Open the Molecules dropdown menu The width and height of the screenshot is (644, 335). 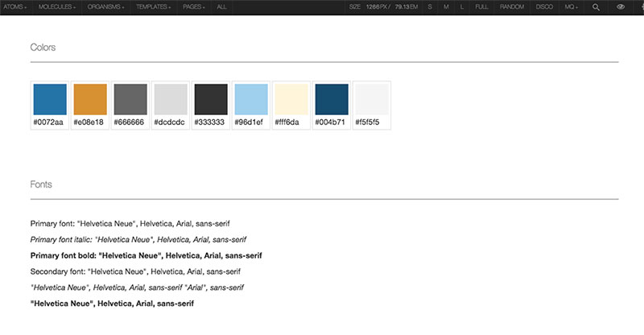[57, 6]
